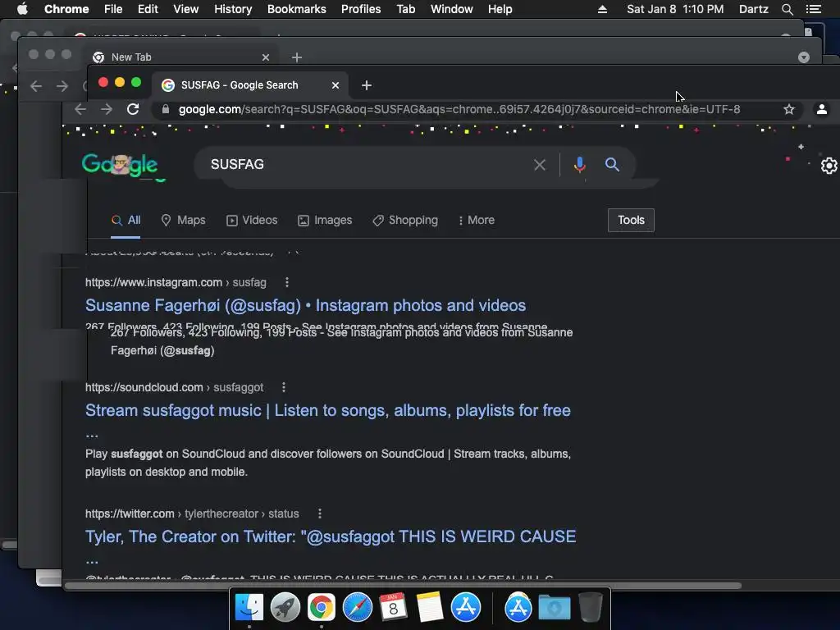Go forward in the front Chrome window
The image size is (840, 630).
pyautogui.click(x=107, y=109)
